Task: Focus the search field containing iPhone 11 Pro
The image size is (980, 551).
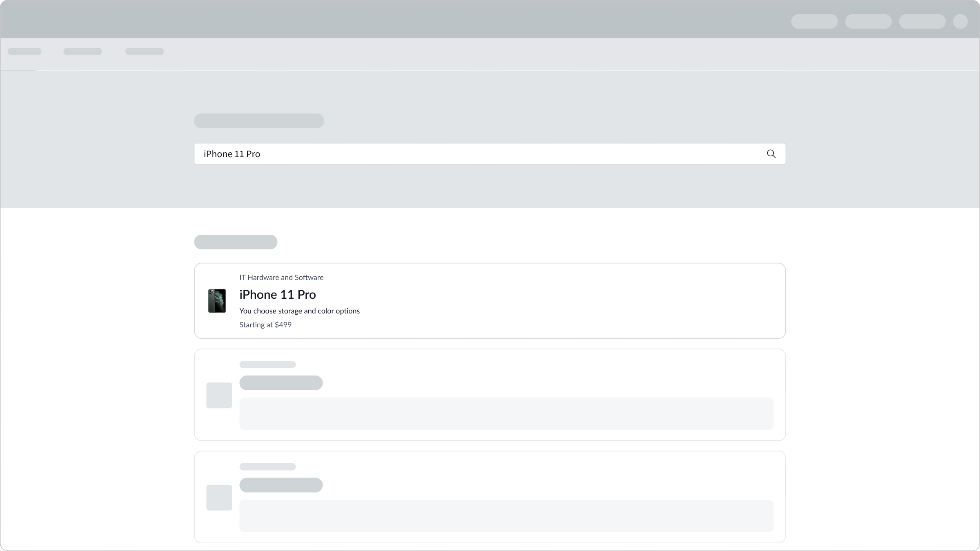Action: 490,154
